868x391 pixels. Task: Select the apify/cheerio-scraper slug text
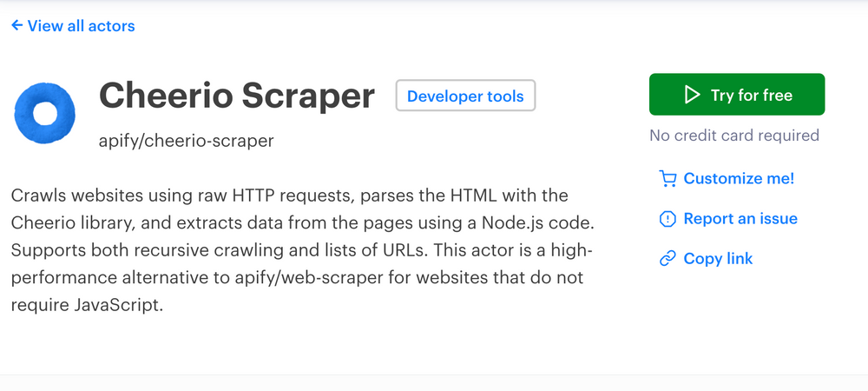point(186,141)
